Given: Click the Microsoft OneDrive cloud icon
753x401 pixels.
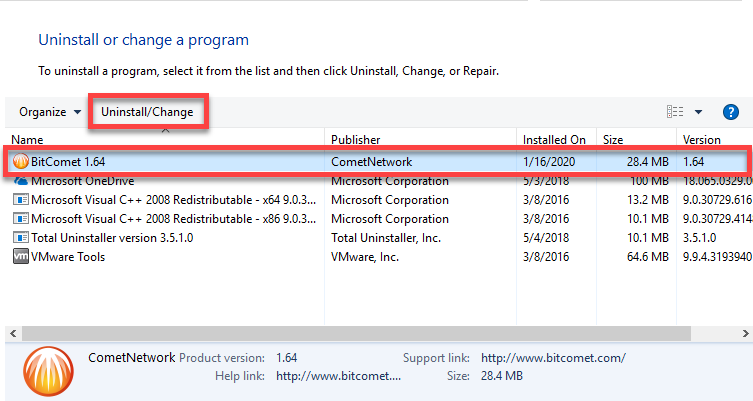Looking at the screenshot, I should 21,181.
